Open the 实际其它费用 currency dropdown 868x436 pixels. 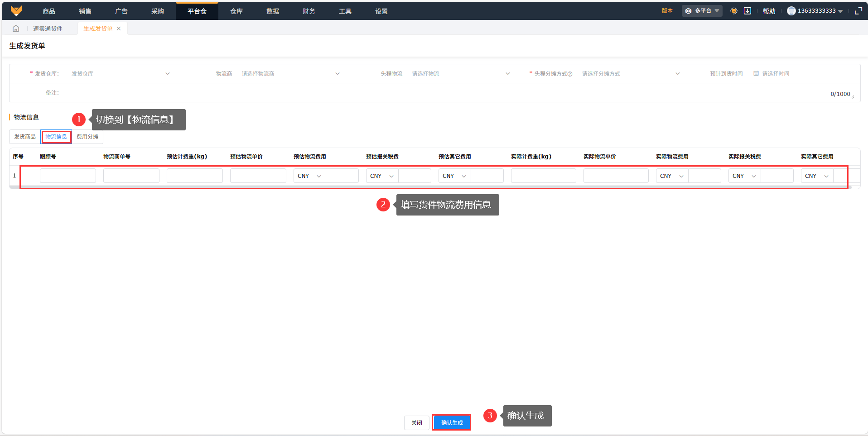click(817, 176)
